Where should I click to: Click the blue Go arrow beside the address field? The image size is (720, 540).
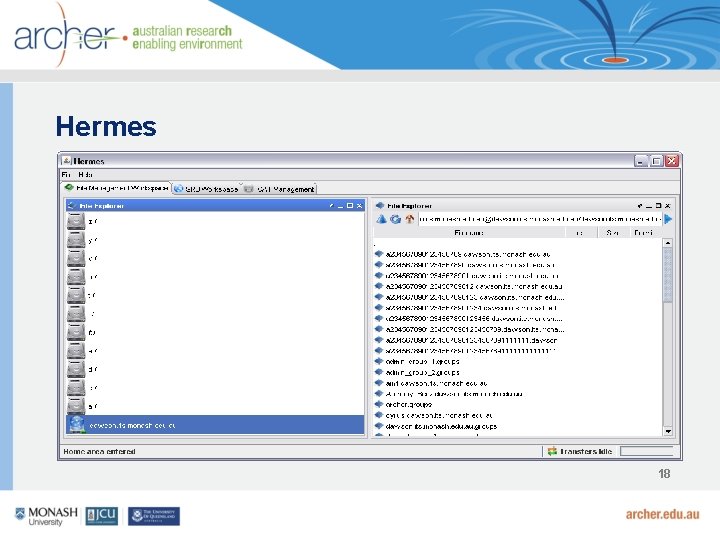tap(668, 219)
